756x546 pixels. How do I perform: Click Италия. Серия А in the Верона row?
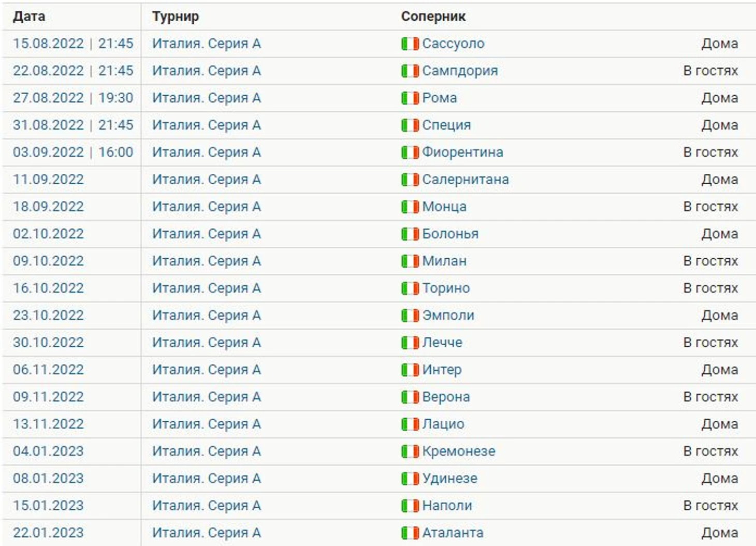coord(206,397)
